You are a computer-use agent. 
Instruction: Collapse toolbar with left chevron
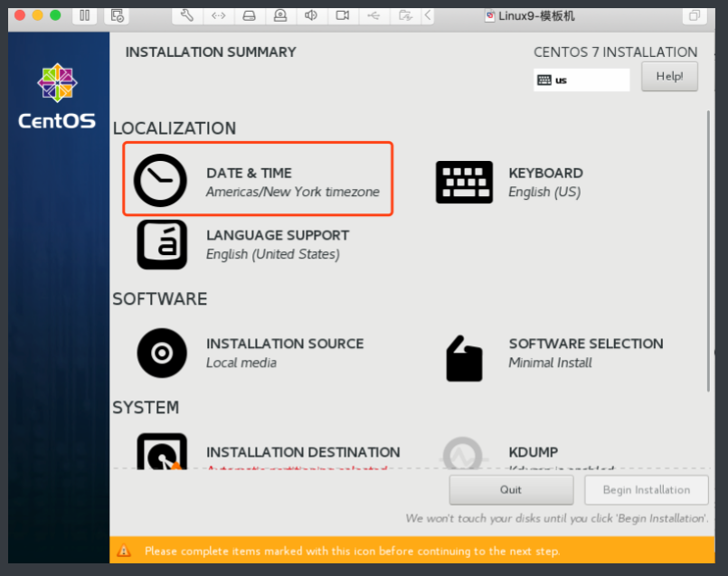[428, 15]
